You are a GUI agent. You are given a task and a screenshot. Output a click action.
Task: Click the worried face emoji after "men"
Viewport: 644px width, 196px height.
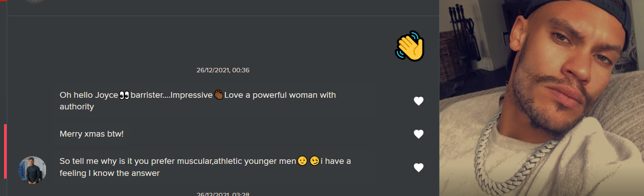coord(302,161)
